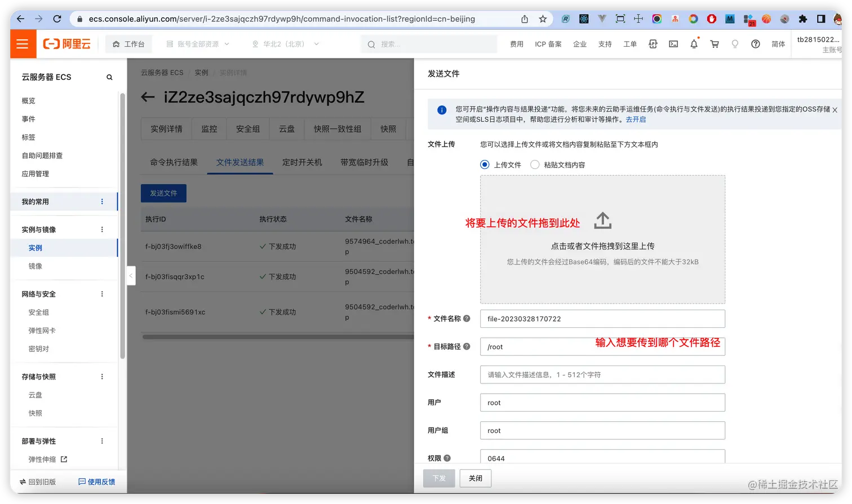Click the 目标路径 input field
This screenshot has width=852, height=504.
(x=602, y=346)
